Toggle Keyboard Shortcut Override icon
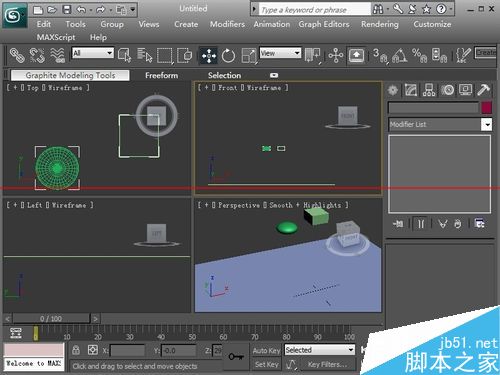This screenshot has height=375, width=500. coord(356,55)
